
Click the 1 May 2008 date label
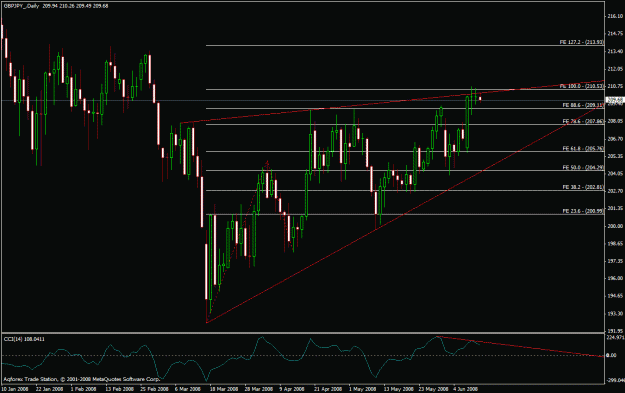pyautogui.click(x=362, y=389)
